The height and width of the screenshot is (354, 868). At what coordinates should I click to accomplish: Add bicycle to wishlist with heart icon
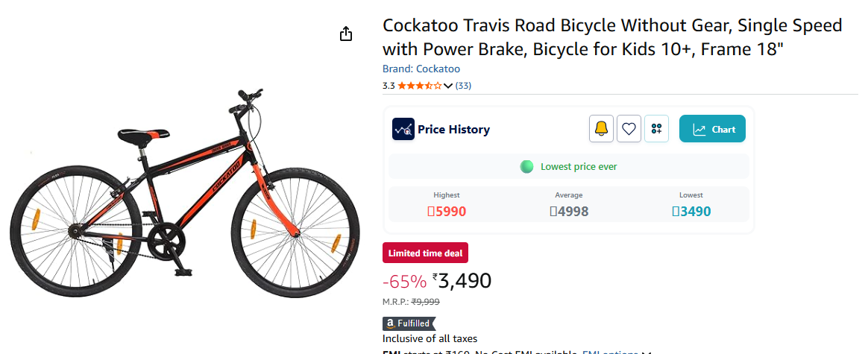(x=629, y=129)
